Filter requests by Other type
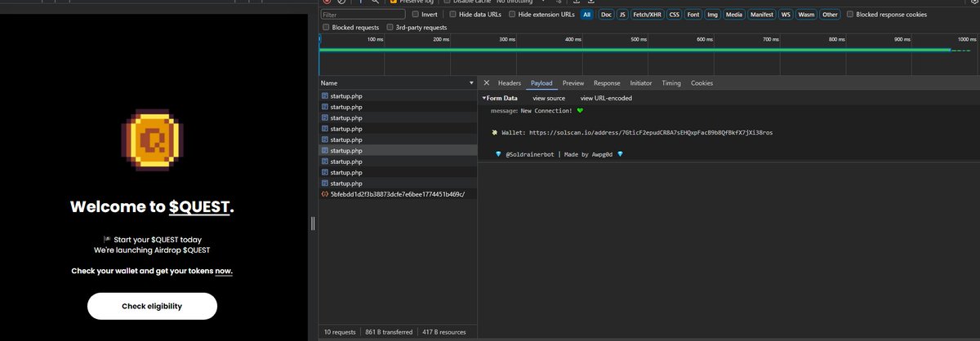This screenshot has width=980, height=341. [x=830, y=15]
